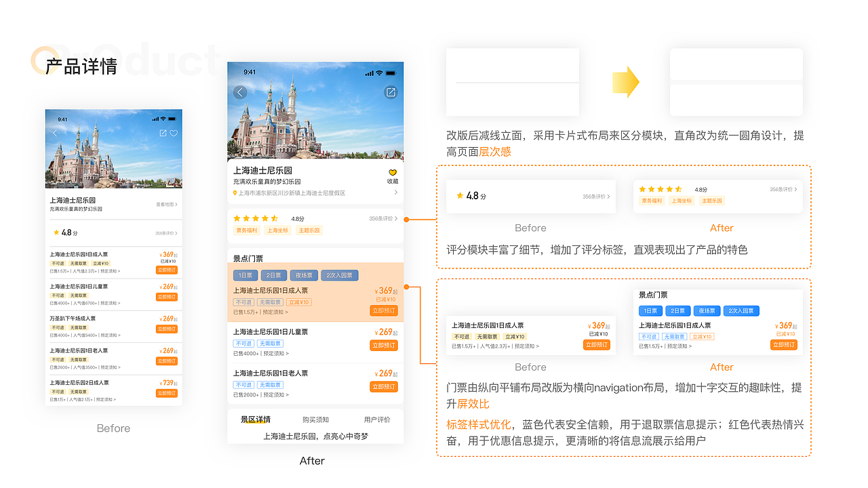The width and height of the screenshot is (868, 488).
Task: Select 1日票 tab in After phone mockup
Action: point(245,276)
